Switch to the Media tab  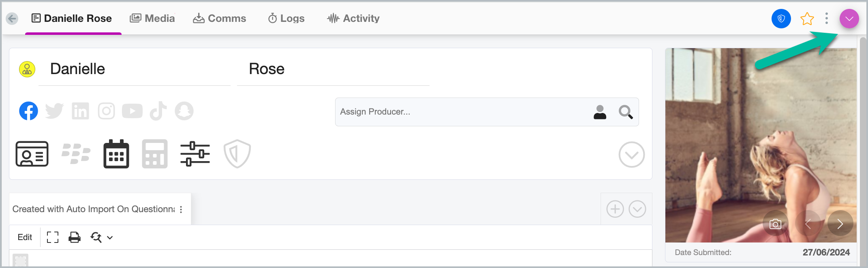152,18
